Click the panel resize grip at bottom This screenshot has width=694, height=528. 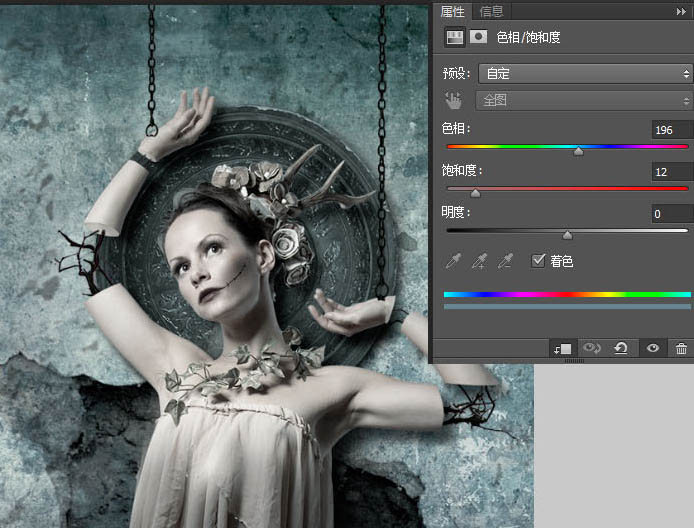tap(574, 361)
